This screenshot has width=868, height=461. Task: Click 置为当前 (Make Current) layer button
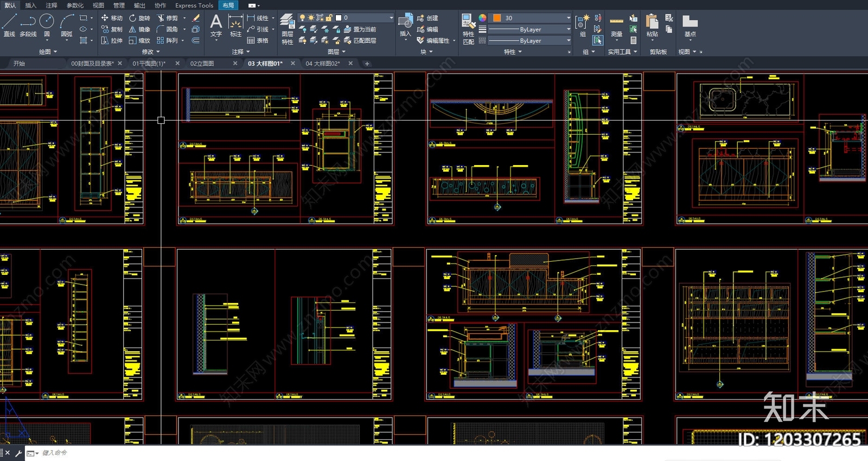[x=360, y=29]
